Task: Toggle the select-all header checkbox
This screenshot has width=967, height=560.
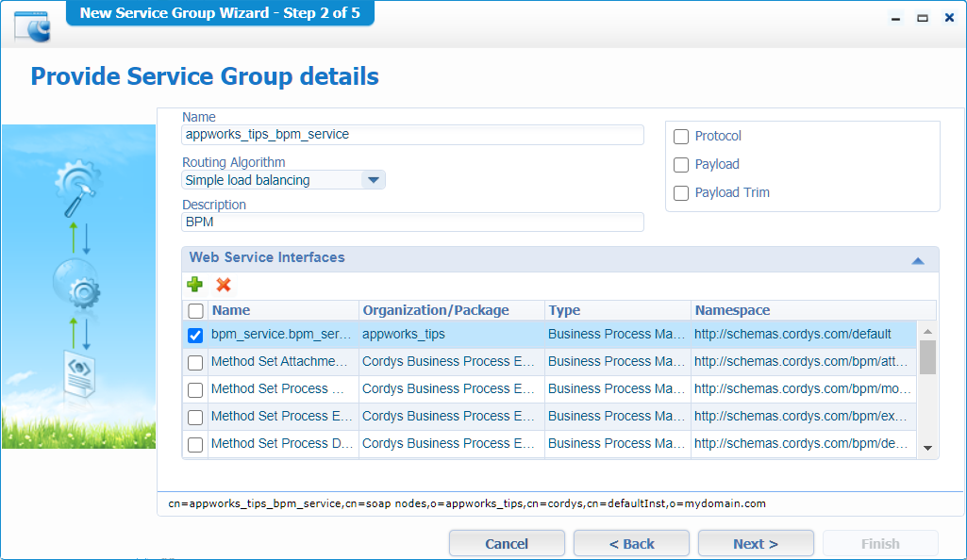Action: click(x=195, y=310)
